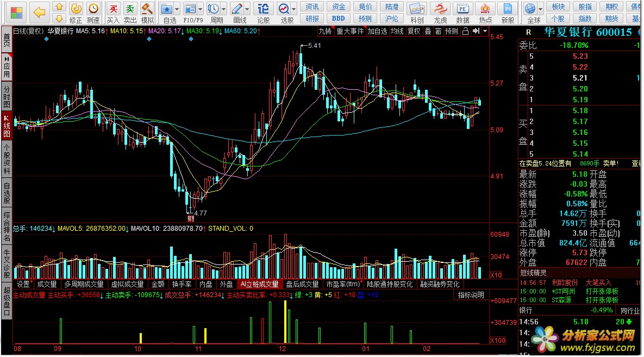Select the 融资融券变化 indicator tab
The height and width of the screenshot is (357, 644).
(440, 284)
